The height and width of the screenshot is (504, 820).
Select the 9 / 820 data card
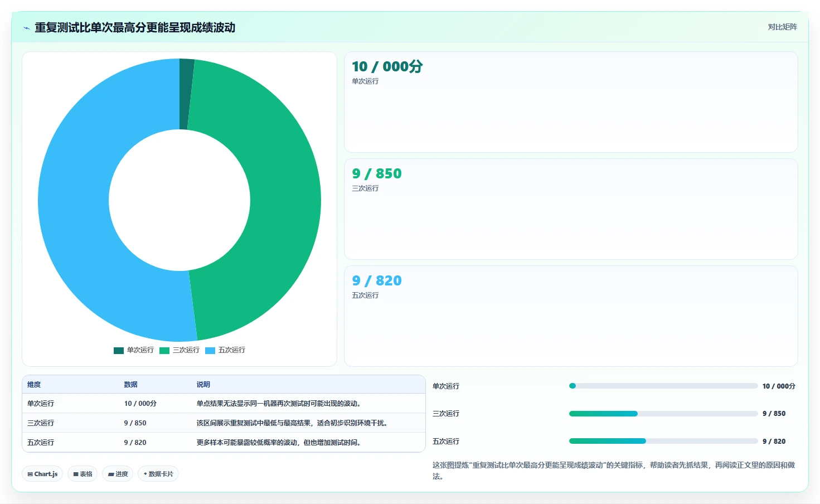tap(571, 316)
